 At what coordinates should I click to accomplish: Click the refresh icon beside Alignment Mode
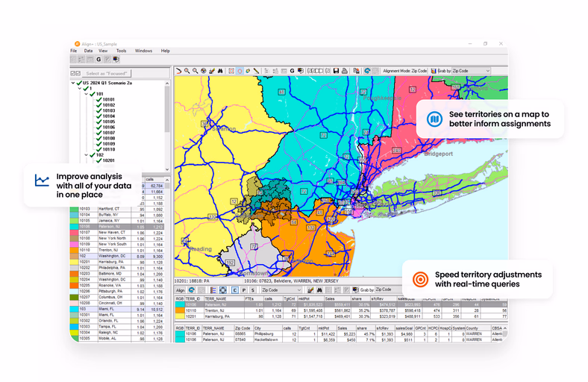[x=367, y=71]
